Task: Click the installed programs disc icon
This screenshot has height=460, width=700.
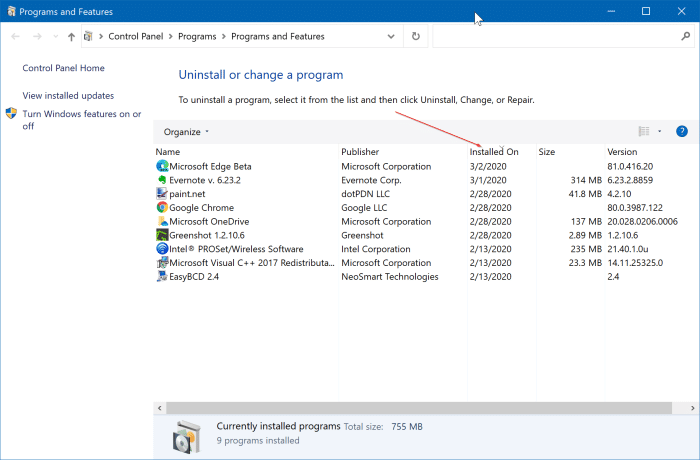Action: coord(187,436)
